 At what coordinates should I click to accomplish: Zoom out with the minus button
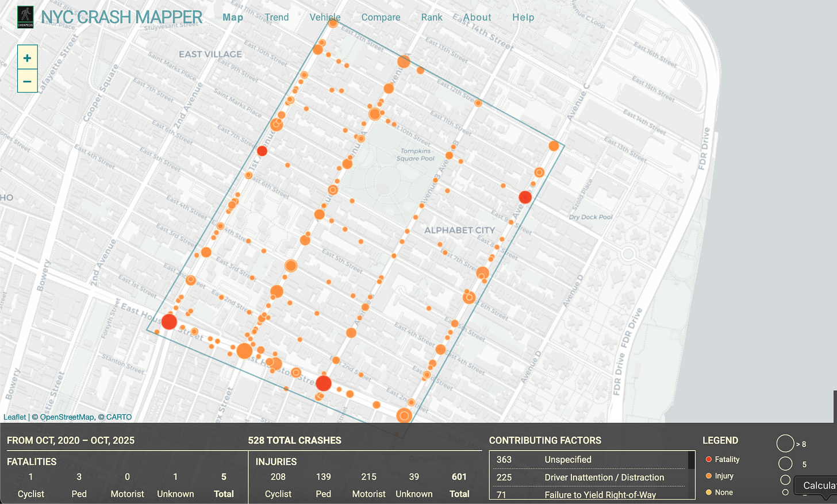(27, 82)
